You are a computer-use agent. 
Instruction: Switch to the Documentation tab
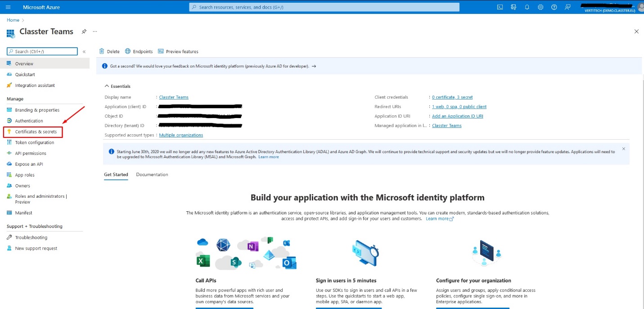point(152,174)
